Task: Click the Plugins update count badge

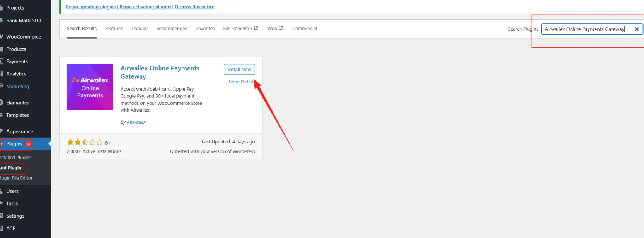Action: 28,144
